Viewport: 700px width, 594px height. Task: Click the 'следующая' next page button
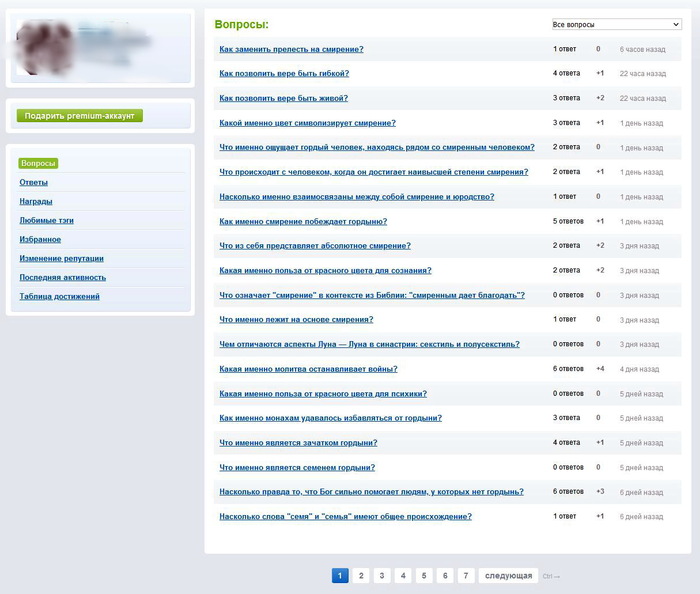509,576
